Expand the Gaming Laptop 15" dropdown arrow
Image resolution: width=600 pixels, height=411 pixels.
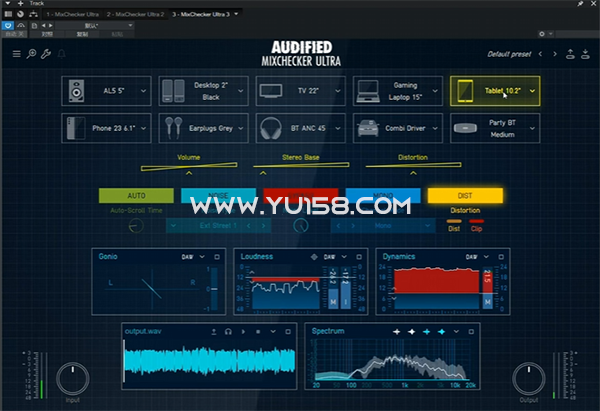pyautogui.click(x=435, y=91)
